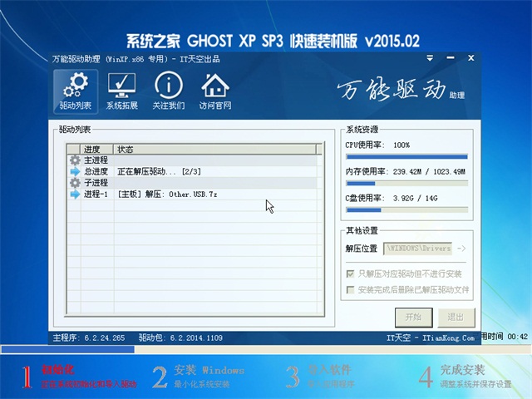Click the blue arrow icon beside 进程-1
This screenshot has height=399, width=532.
coord(75,195)
